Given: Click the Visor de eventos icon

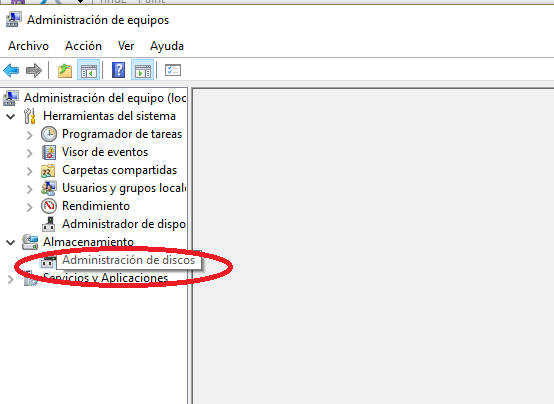Looking at the screenshot, I should [49, 152].
